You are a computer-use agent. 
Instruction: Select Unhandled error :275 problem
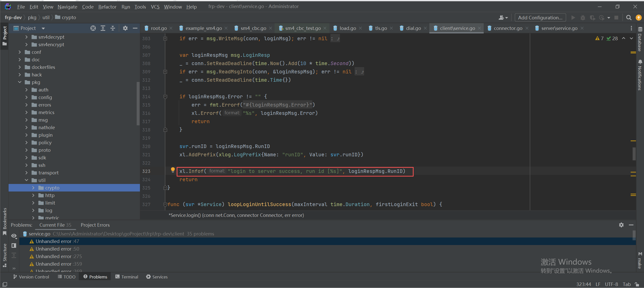tap(58, 256)
